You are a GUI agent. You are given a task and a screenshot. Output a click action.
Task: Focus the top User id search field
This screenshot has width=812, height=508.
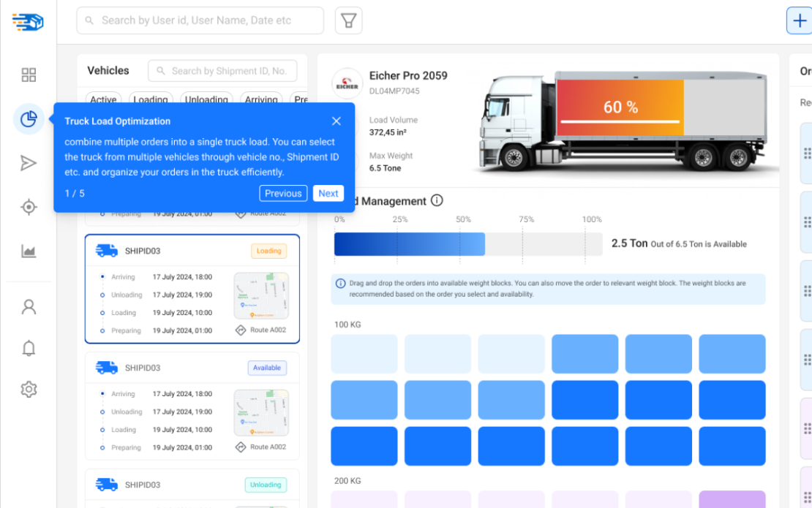pos(200,20)
